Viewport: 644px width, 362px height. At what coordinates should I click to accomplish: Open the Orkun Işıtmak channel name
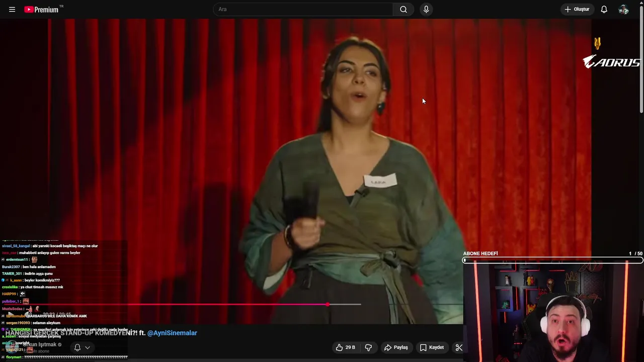point(41,344)
